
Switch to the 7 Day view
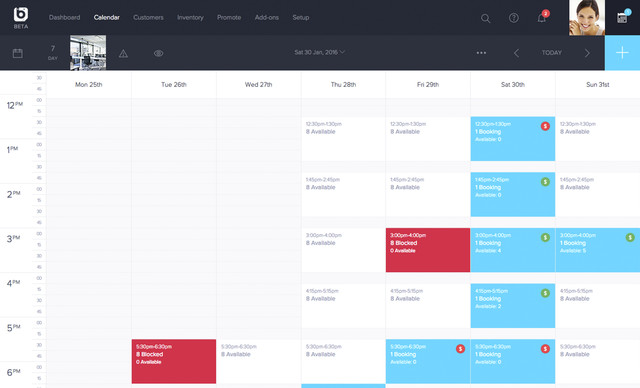(x=53, y=53)
